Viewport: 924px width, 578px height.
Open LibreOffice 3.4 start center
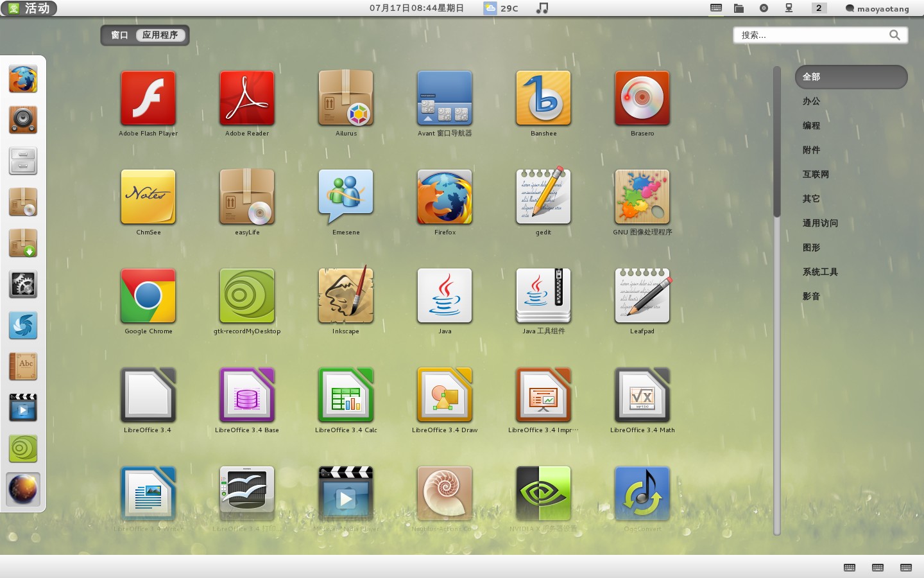click(148, 395)
